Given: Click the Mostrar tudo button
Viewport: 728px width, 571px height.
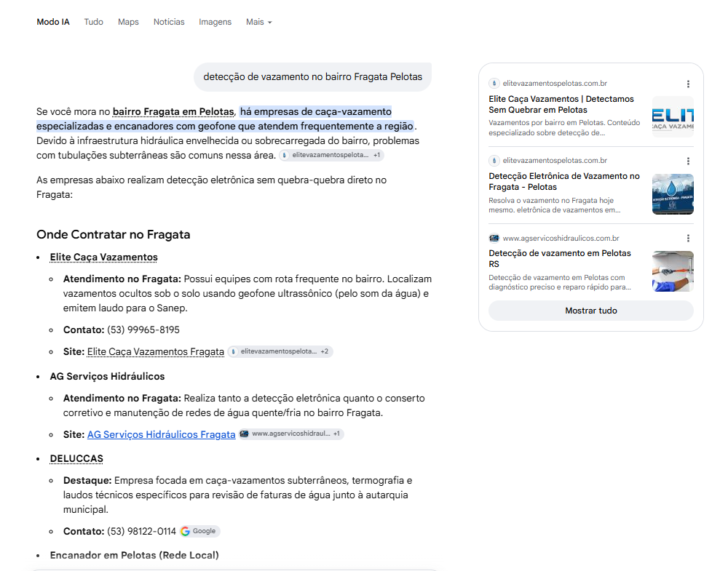Looking at the screenshot, I should point(591,311).
